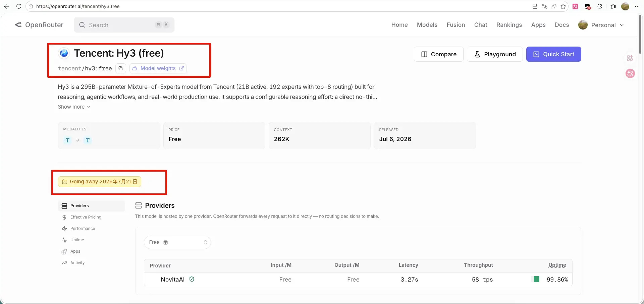644x304 pixels.
Task: Click the Tencent model logo icon
Action: coord(64,53)
